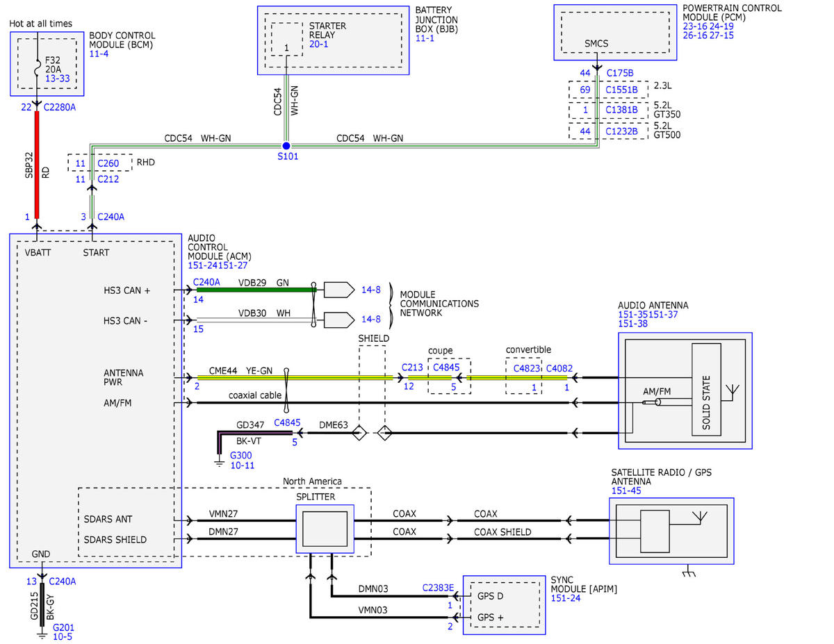The image size is (834, 644).
Task: Select the 'HS3 CAN -' pin label
Action: click(x=126, y=320)
